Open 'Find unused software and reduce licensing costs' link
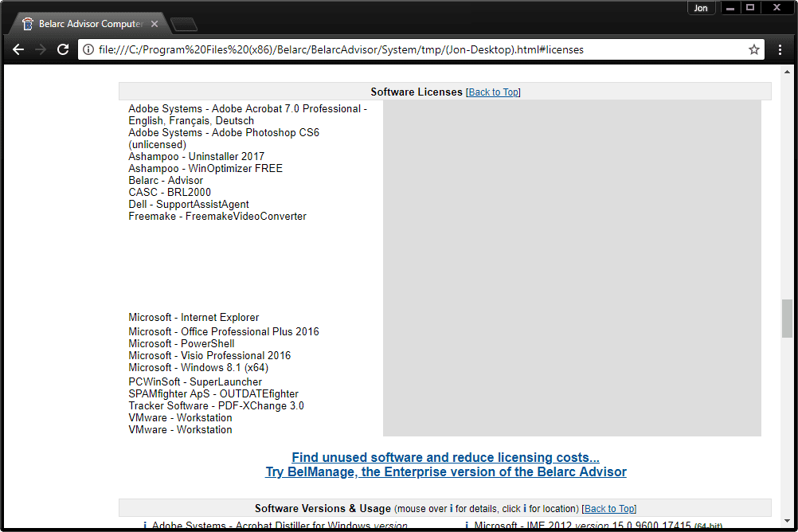 [445, 457]
